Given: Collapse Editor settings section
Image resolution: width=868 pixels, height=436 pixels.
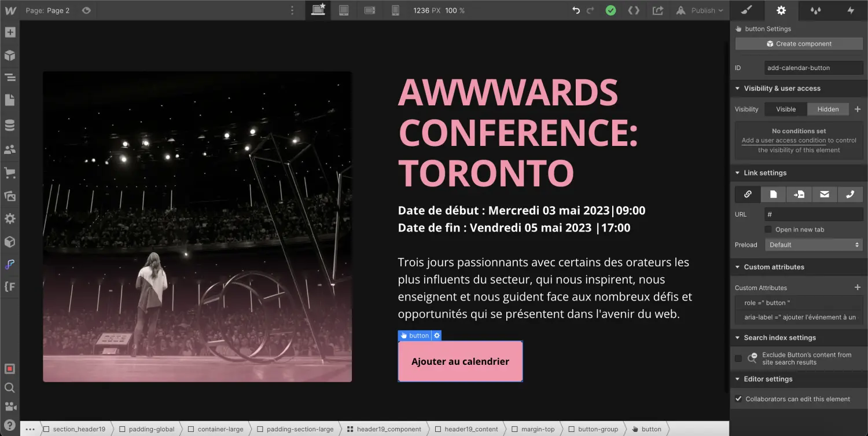Looking at the screenshot, I should (x=737, y=379).
